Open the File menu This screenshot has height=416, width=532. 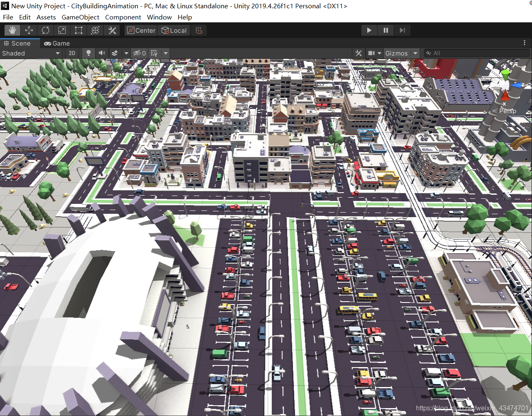8,17
